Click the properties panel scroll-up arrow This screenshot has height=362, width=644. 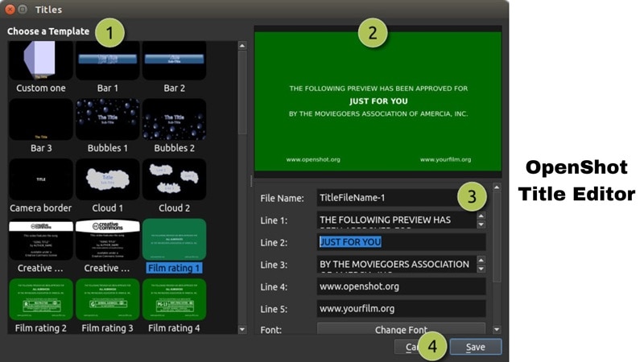[x=497, y=187]
